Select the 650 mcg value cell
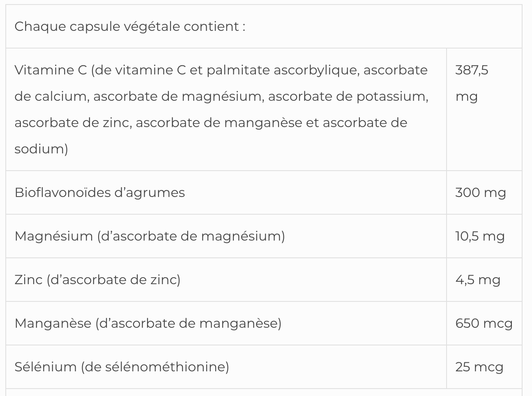 [484, 323]
